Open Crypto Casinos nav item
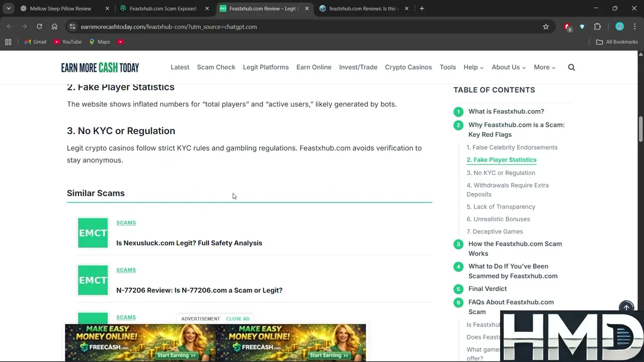This screenshot has width=644, height=362. (408, 67)
